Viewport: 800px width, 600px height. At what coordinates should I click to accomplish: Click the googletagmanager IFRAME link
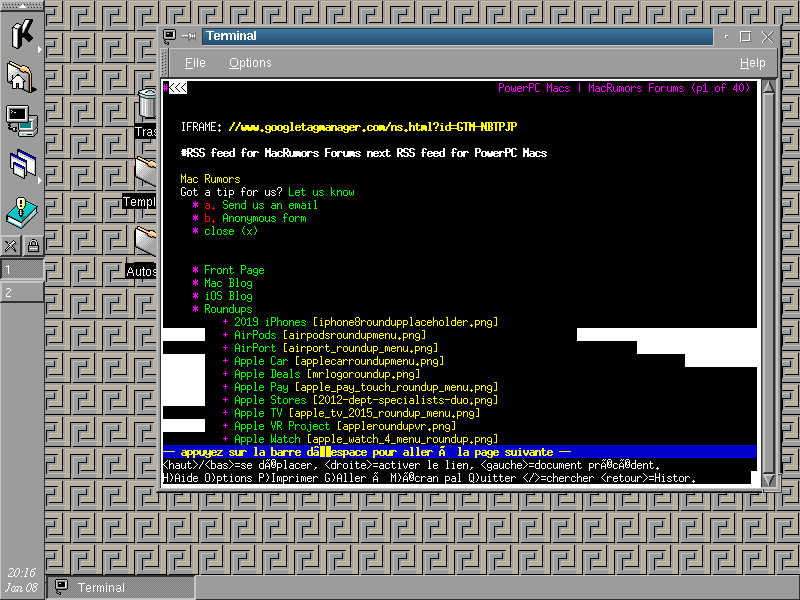tap(373, 127)
